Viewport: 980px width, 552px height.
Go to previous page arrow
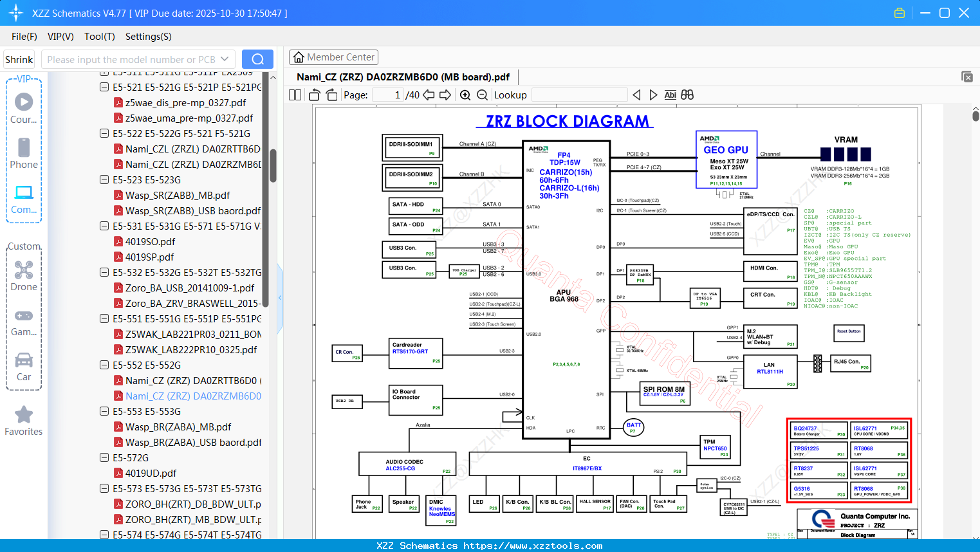(429, 95)
